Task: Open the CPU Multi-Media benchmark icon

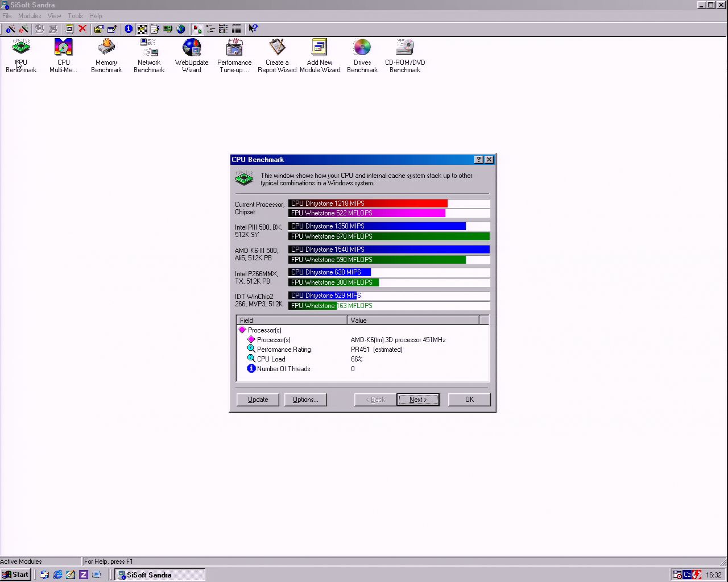Action: coord(63,56)
